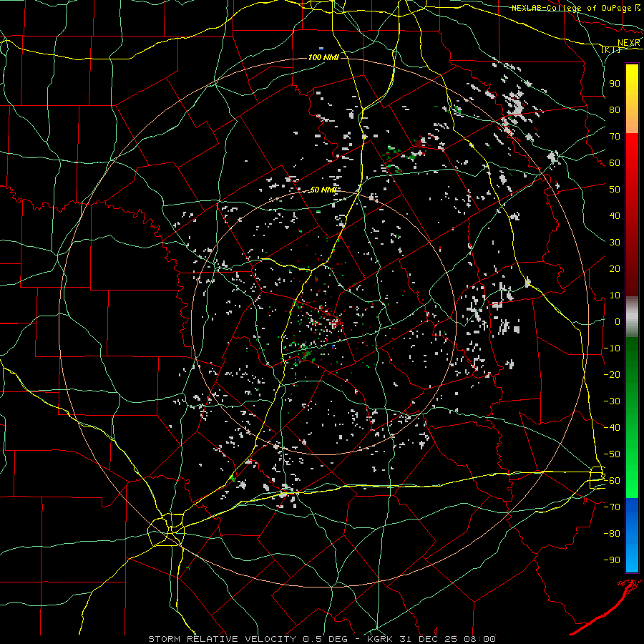The width and height of the screenshot is (644, 644).
Task: Click the -10 tick label on scale
Action: pyautogui.click(x=612, y=348)
